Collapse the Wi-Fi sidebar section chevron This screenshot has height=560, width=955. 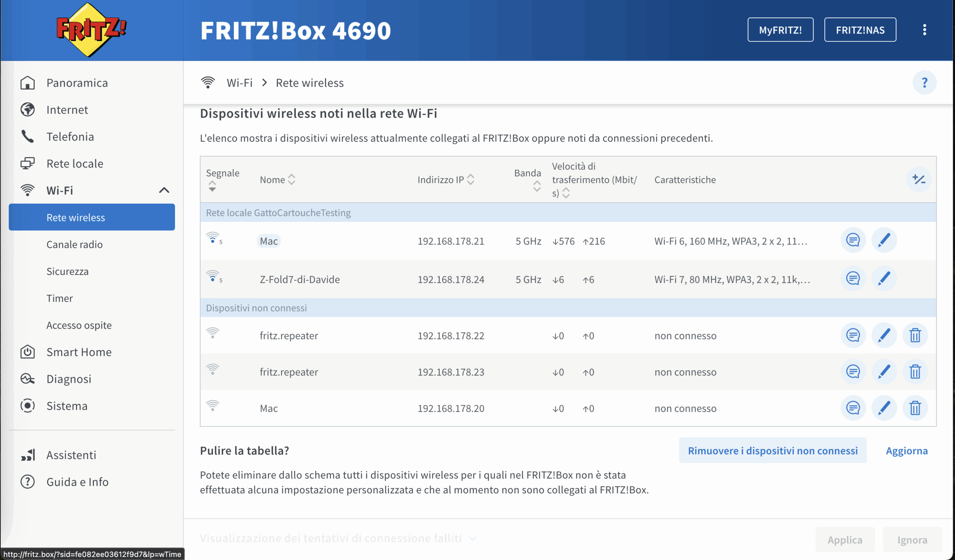164,190
